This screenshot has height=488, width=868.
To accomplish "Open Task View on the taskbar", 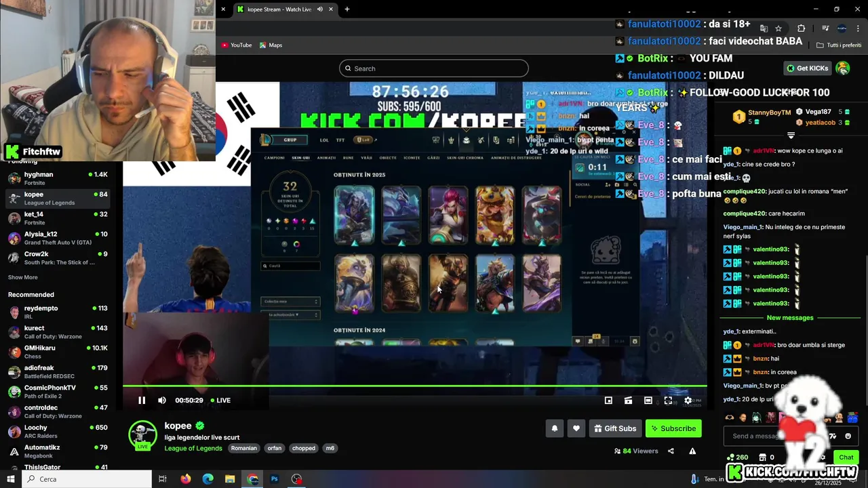I will pos(163,479).
